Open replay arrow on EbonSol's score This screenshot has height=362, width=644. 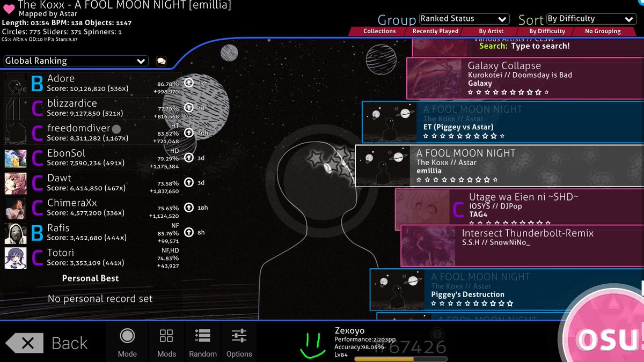[188, 158]
